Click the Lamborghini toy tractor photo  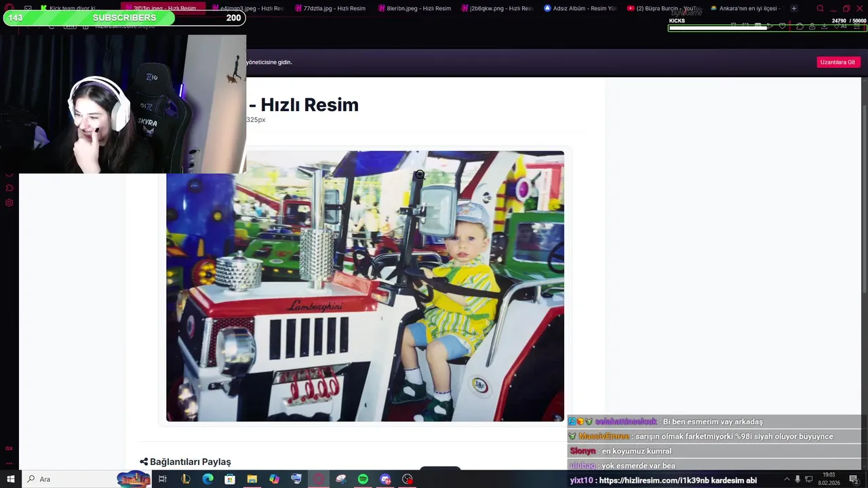[365, 286]
